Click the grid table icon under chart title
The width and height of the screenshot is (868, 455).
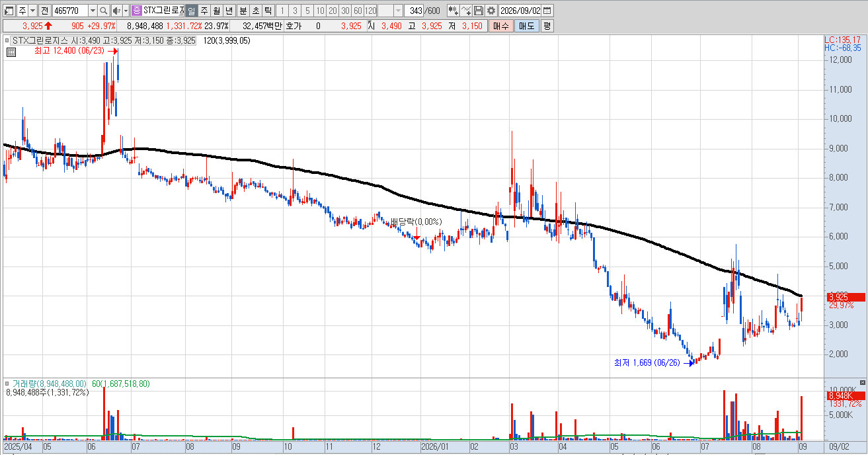pyautogui.click(x=11, y=52)
